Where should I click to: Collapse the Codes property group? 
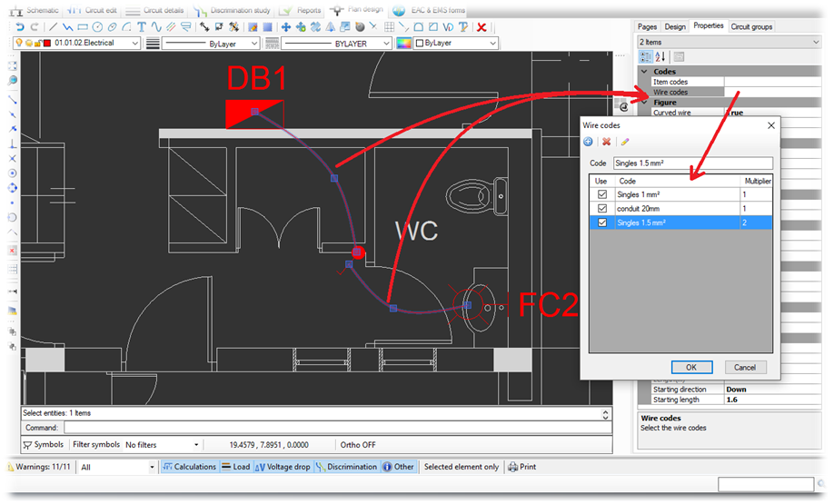pyautogui.click(x=644, y=71)
